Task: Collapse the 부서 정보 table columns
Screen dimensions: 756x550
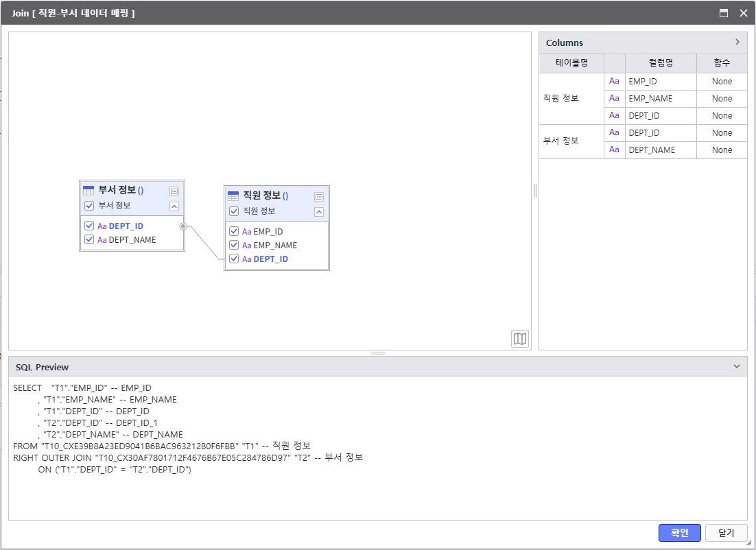Action: tap(174, 206)
